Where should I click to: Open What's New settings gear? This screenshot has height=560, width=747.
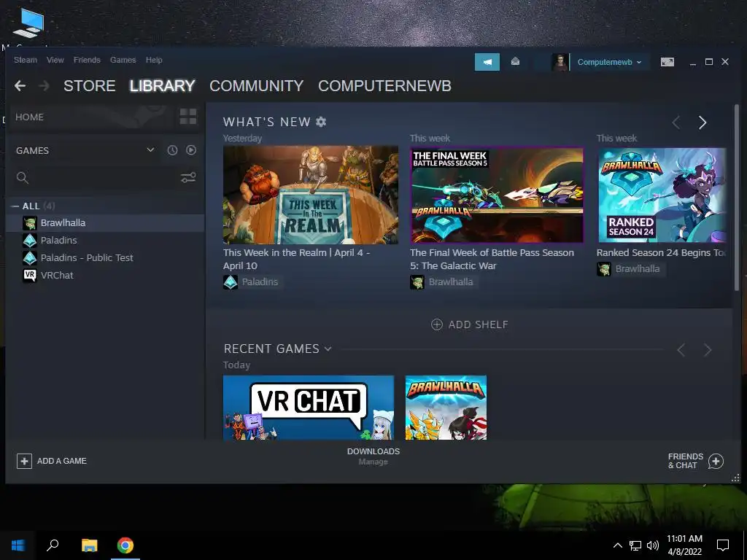click(x=321, y=122)
